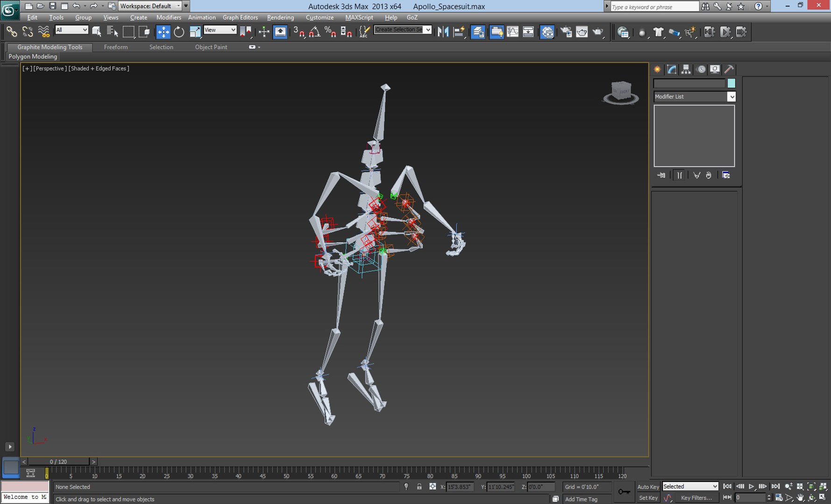The height and width of the screenshot is (504, 831).
Task: Click the object color swatch
Action: click(731, 84)
